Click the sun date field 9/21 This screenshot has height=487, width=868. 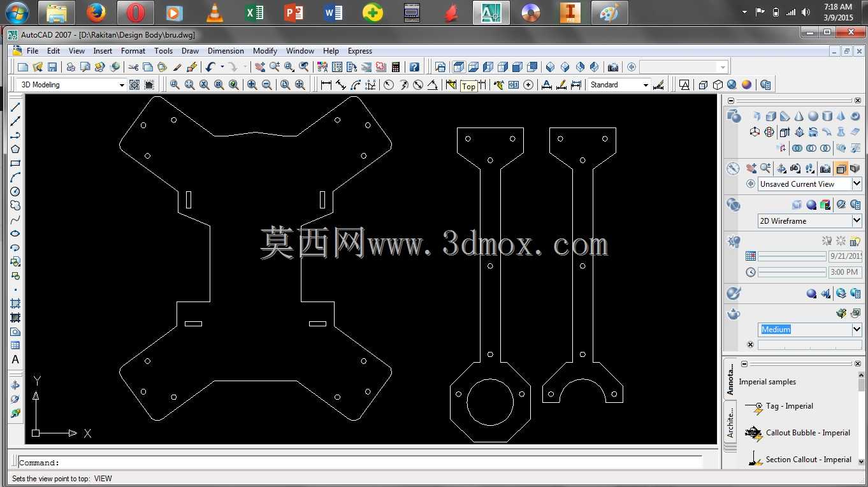(x=845, y=256)
